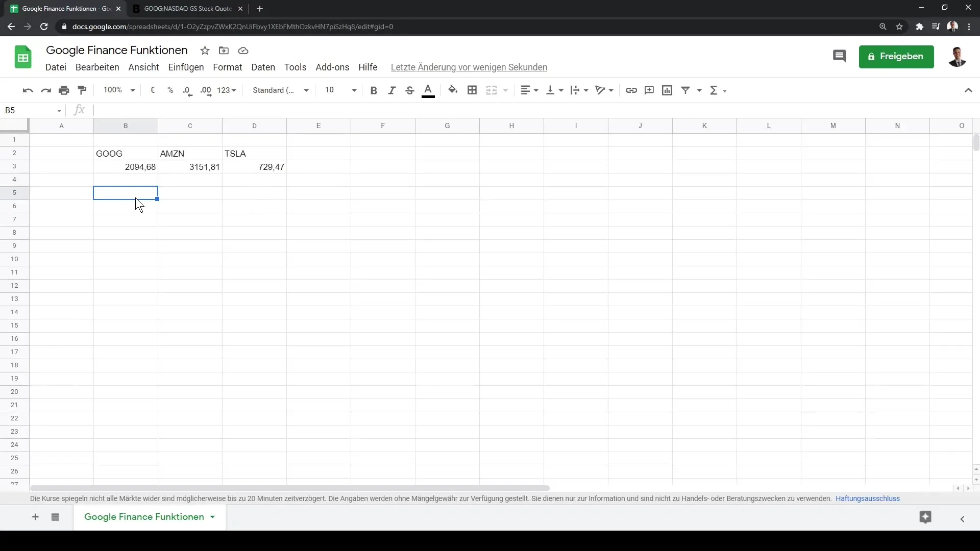Click the move to folder icon
The image size is (980, 551).
click(224, 51)
